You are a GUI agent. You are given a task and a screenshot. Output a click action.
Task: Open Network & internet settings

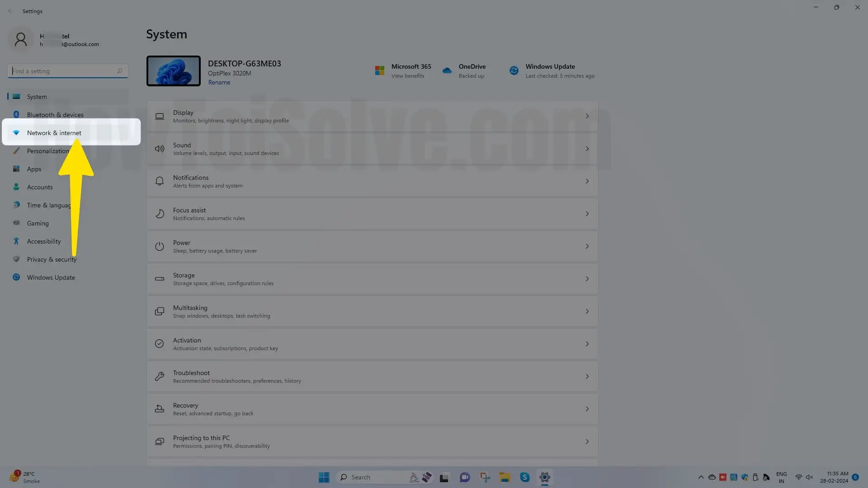tap(54, 133)
